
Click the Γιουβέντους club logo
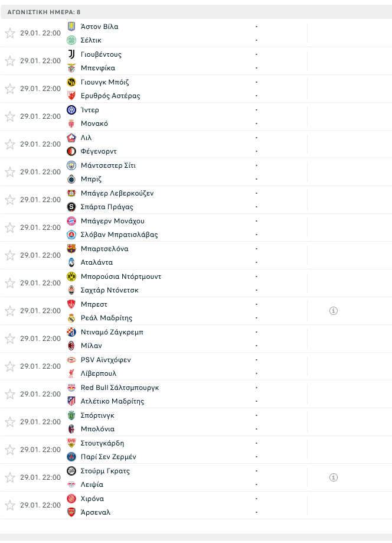point(71,54)
